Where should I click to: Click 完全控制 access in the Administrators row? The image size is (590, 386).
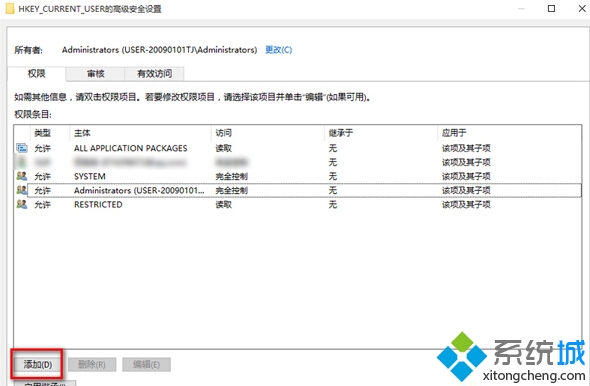(231, 190)
